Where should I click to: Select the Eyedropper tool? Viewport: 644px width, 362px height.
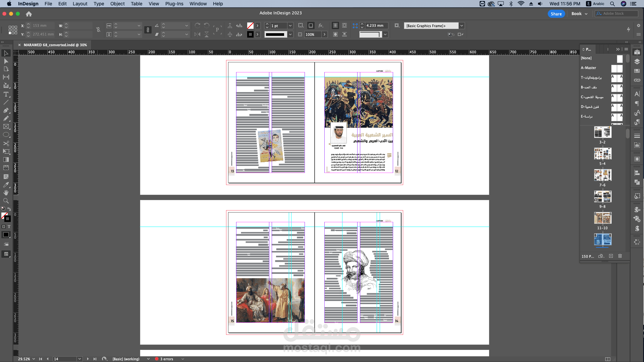point(6,185)
